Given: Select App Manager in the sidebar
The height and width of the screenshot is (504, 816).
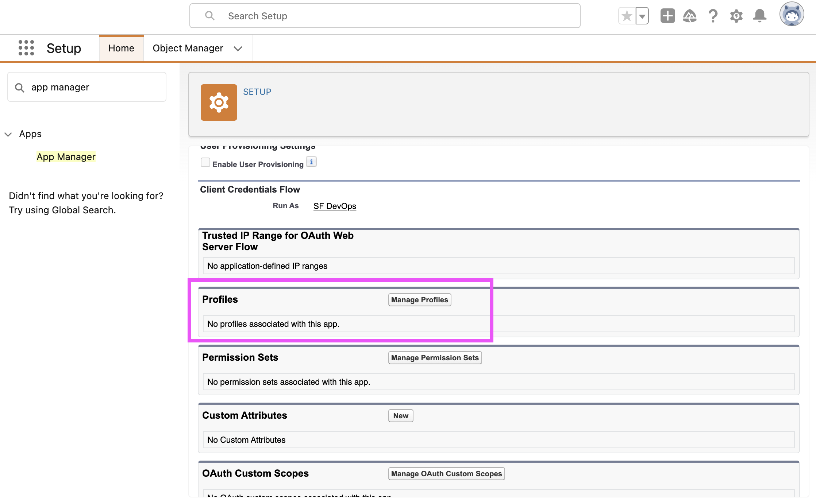Looking at the screenshot, I should tap(66, 157).
